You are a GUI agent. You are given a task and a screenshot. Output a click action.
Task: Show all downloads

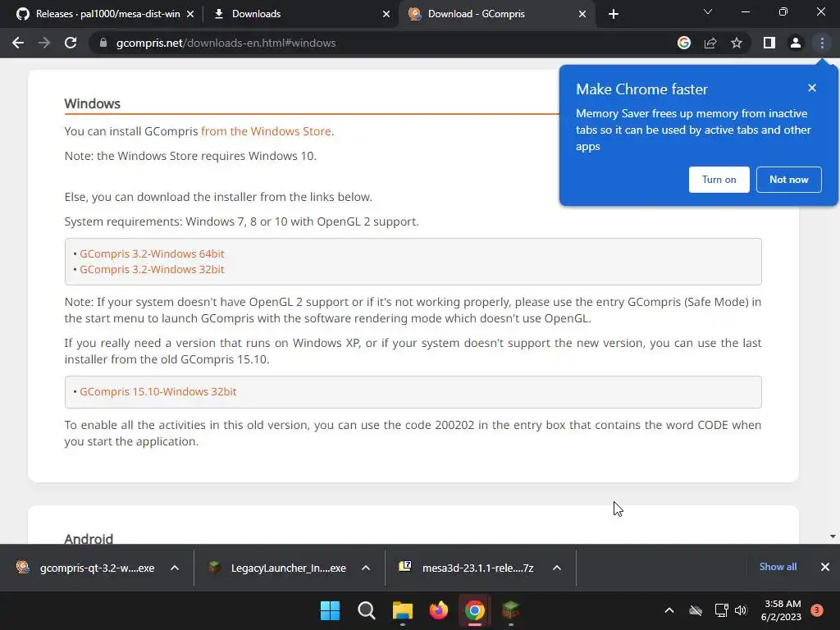778,567
